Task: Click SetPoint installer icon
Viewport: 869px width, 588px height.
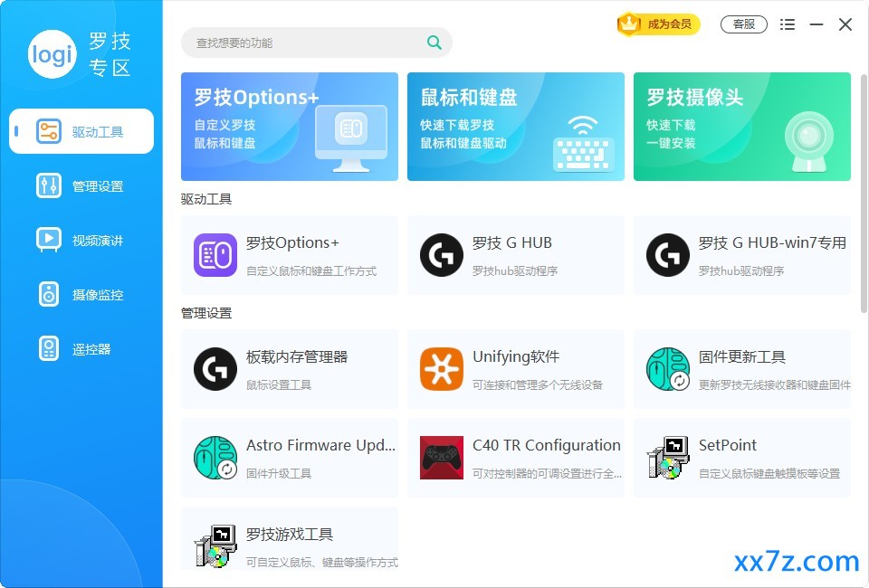Action: [668, 458]
